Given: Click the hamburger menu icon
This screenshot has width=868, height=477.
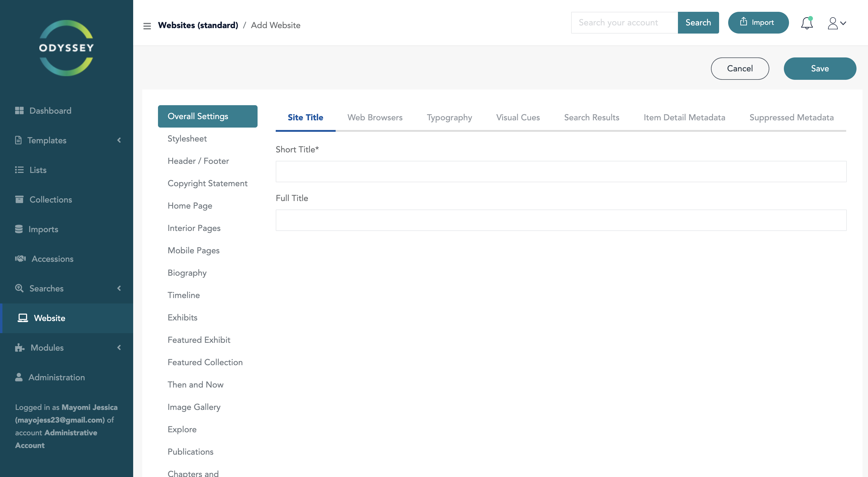Looking at the screenshot, I should point(147,26).
